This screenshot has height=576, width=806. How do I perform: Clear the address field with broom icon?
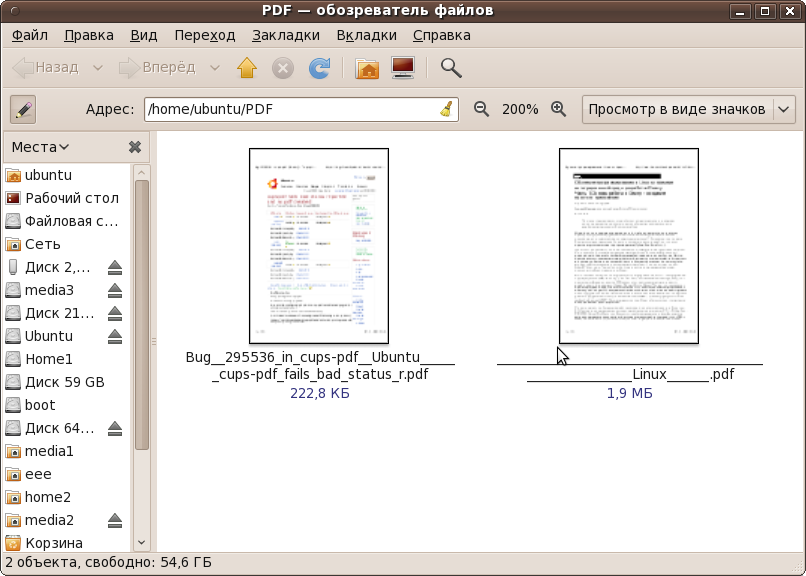pyautogui.click(x=445, y=109)
